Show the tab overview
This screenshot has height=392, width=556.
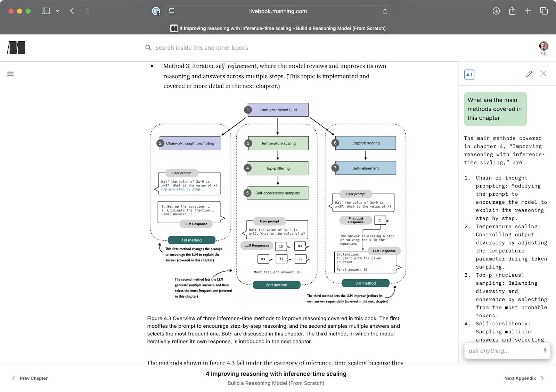[x=544, y=11]
